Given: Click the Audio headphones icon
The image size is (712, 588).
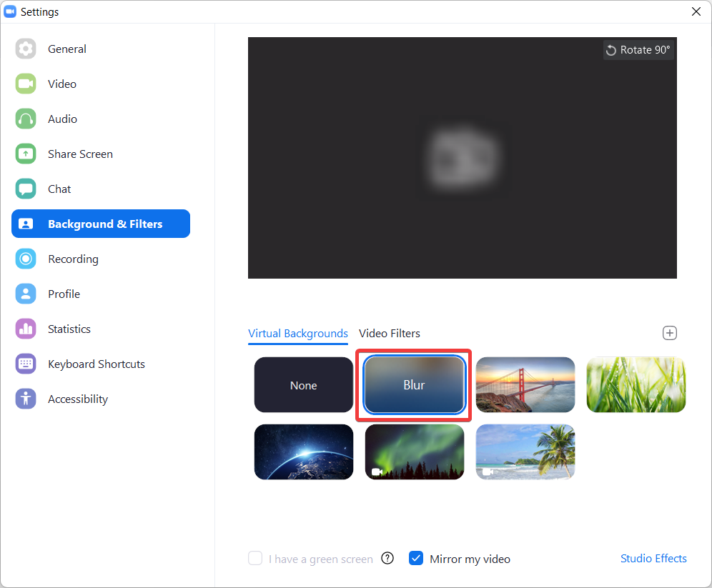Looking at the screenshot, I should click(26, 119).
